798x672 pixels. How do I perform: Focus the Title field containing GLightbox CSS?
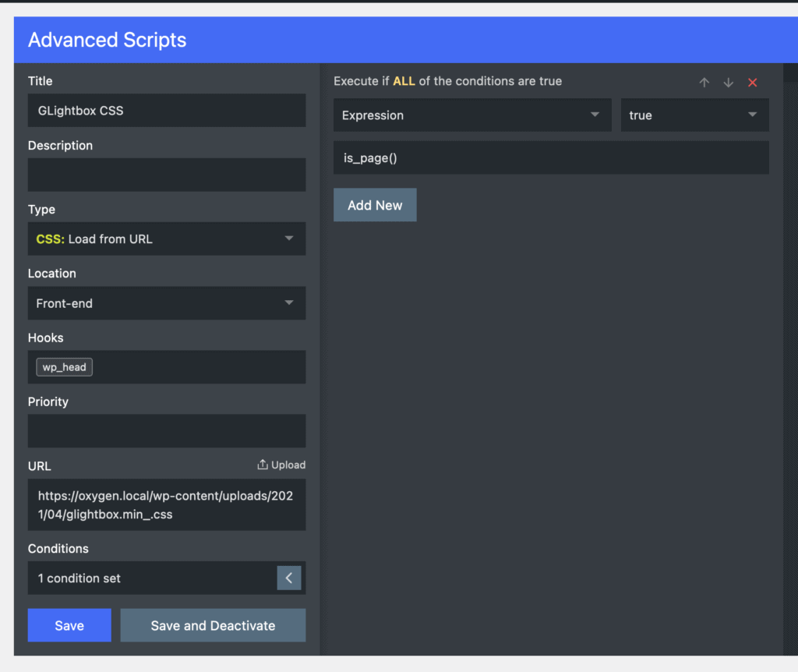click(167, 111)
